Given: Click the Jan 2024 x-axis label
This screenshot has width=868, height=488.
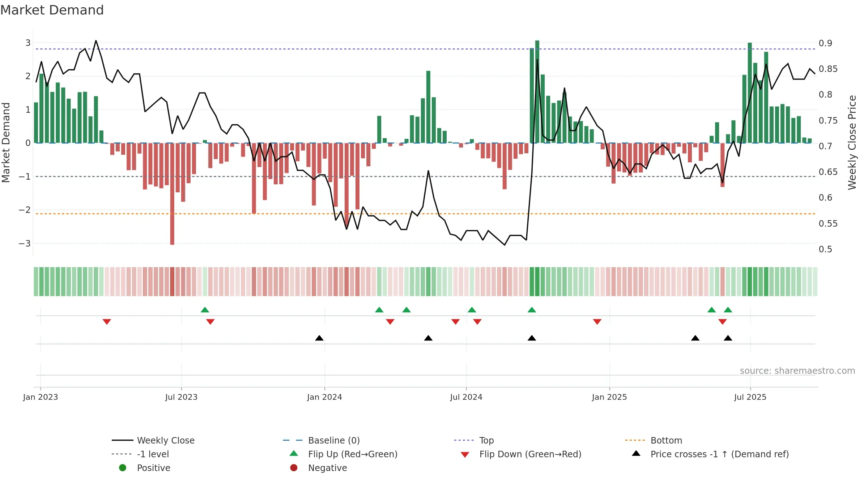Looking at the screenshot, I should pyautogui.click(x=325, y=397).
